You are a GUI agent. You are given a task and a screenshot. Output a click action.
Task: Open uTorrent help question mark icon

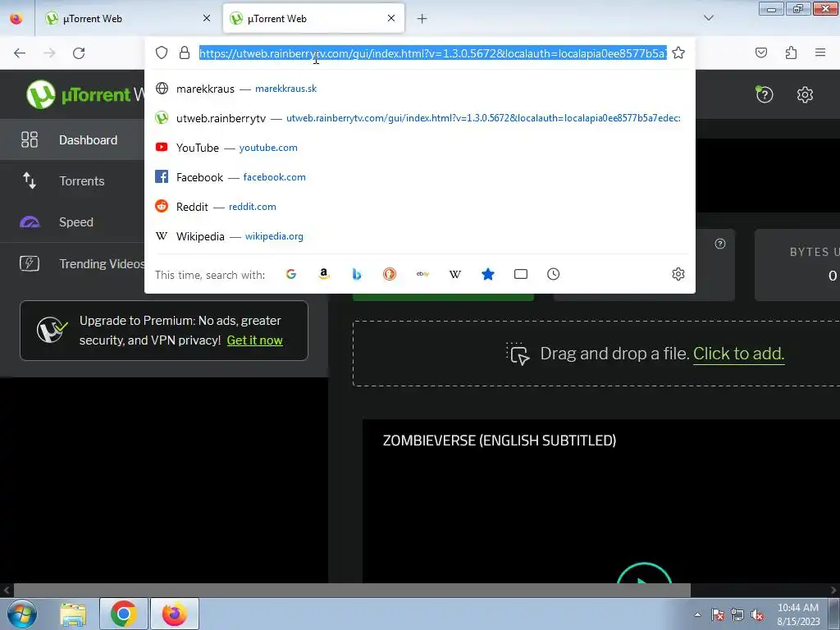click(765, 95)
